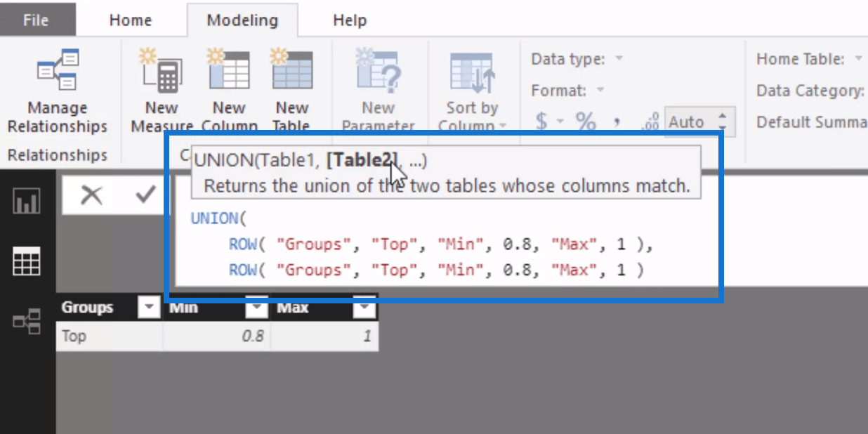This screenshot has width=868, height=434.
Task: Open the Min column filter dropdown
Action: pos(257,308)
